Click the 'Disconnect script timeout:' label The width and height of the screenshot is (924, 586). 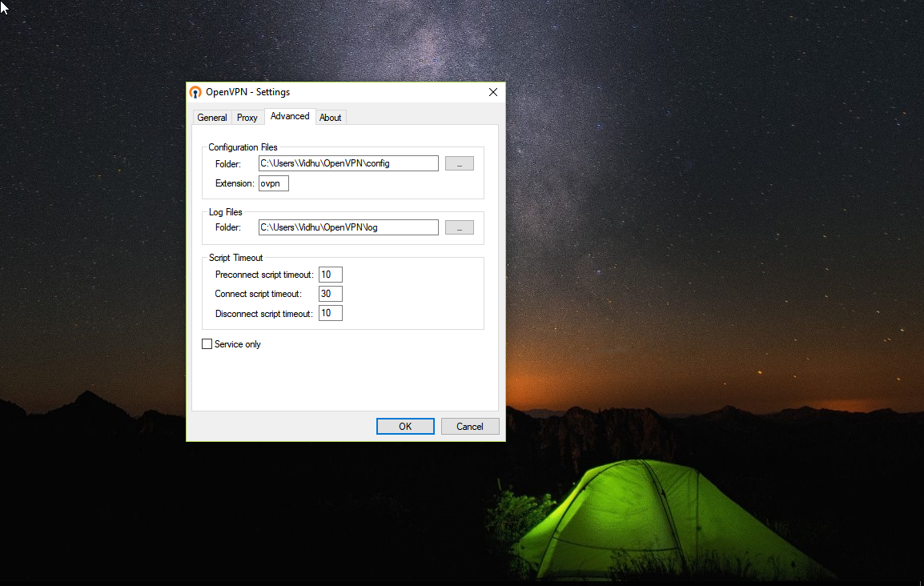[264, 314]
